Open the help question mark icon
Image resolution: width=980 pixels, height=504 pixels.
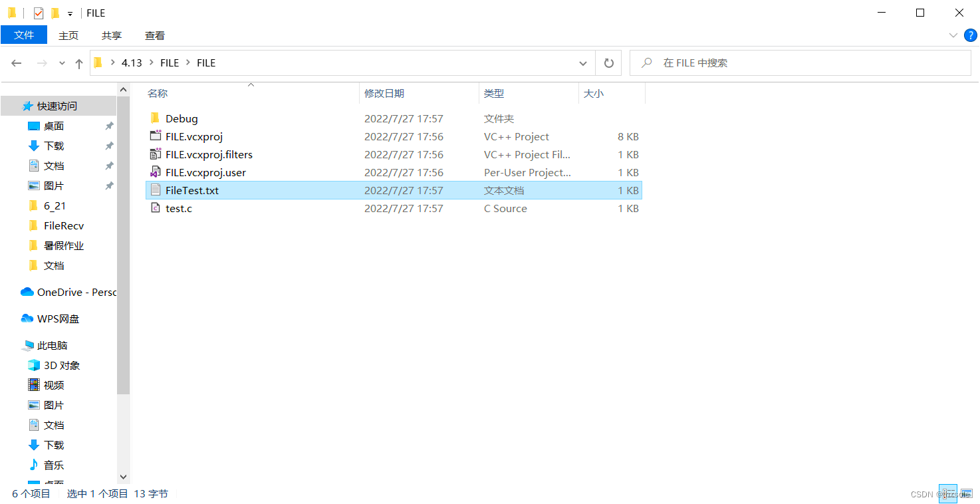[x=970, y=35]
